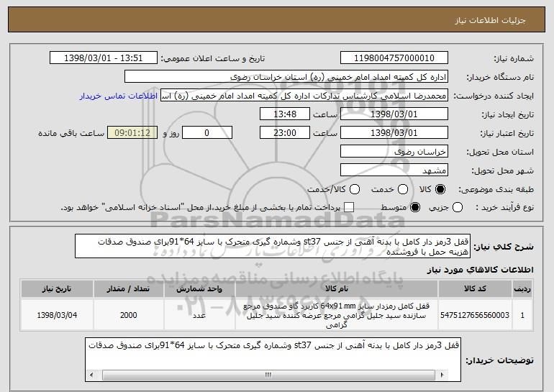Click the need number field 1198004757000010
Image resolution: width=554 pixels, height=392 pixels.
pyautogui.click(x=394, y=58)
